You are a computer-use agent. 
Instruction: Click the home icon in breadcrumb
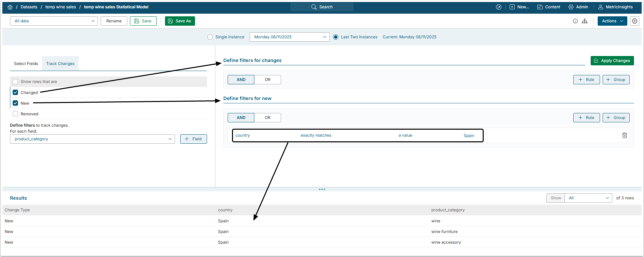pos(10,7)
